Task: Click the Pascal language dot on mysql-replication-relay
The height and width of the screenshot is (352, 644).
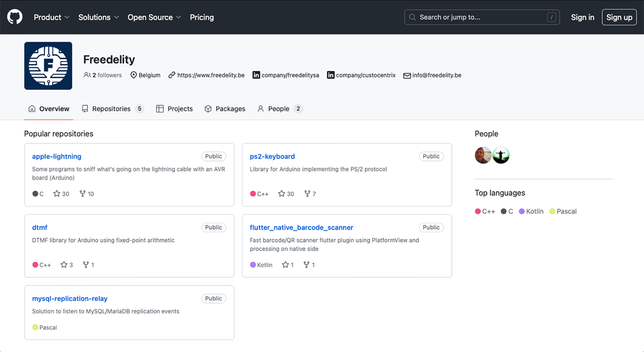Action: pos(35,327)
